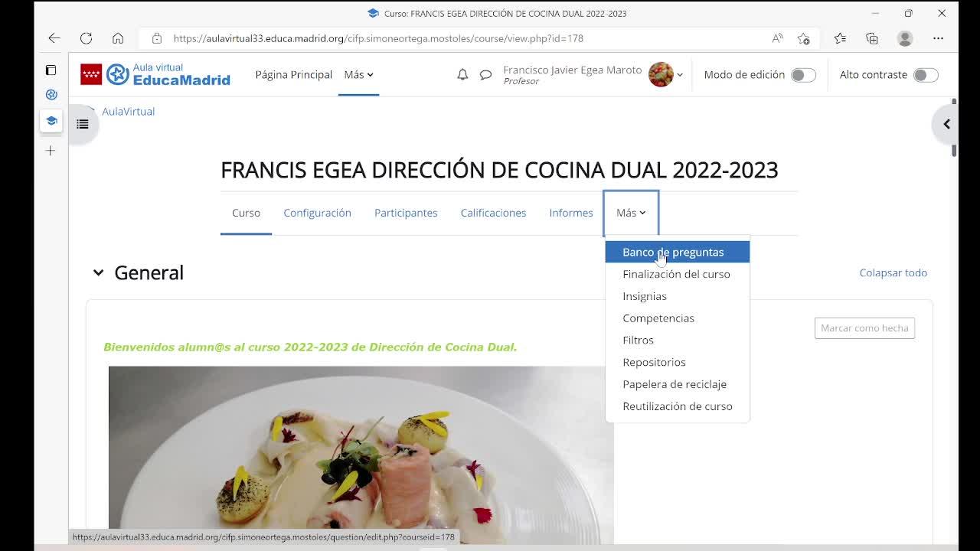980x551 pixels.
Task: Click the Marcar como hecha button
Action: pyautogui.click(x=864, y=328)
